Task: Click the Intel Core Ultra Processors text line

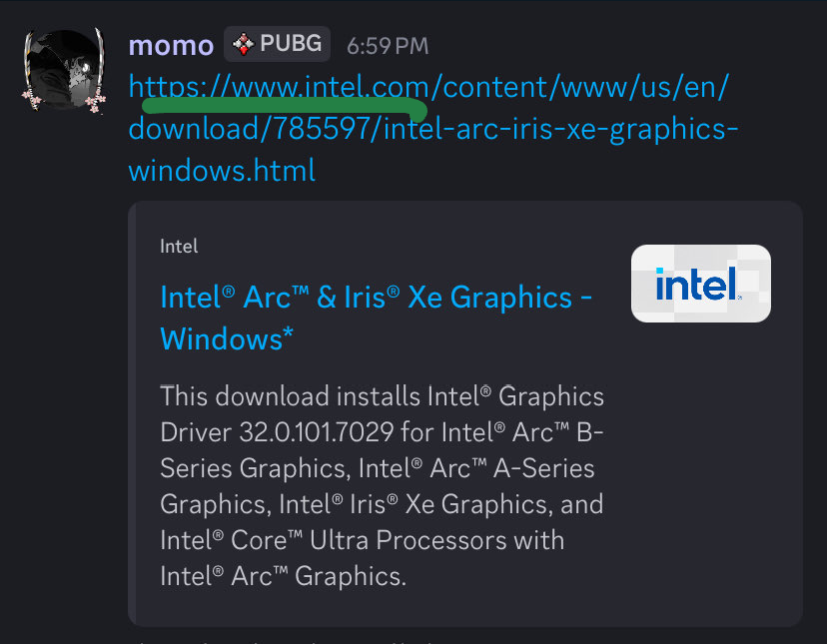Action: [362, 540]
